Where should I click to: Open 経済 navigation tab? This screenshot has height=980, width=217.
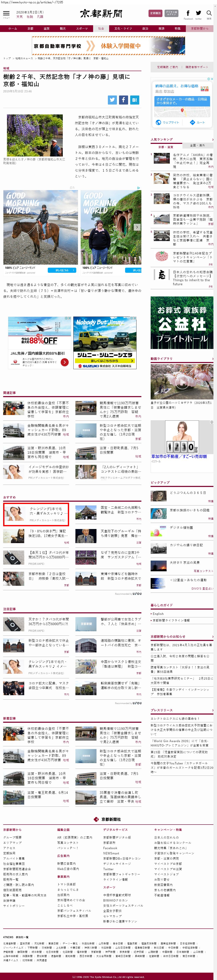161,29
